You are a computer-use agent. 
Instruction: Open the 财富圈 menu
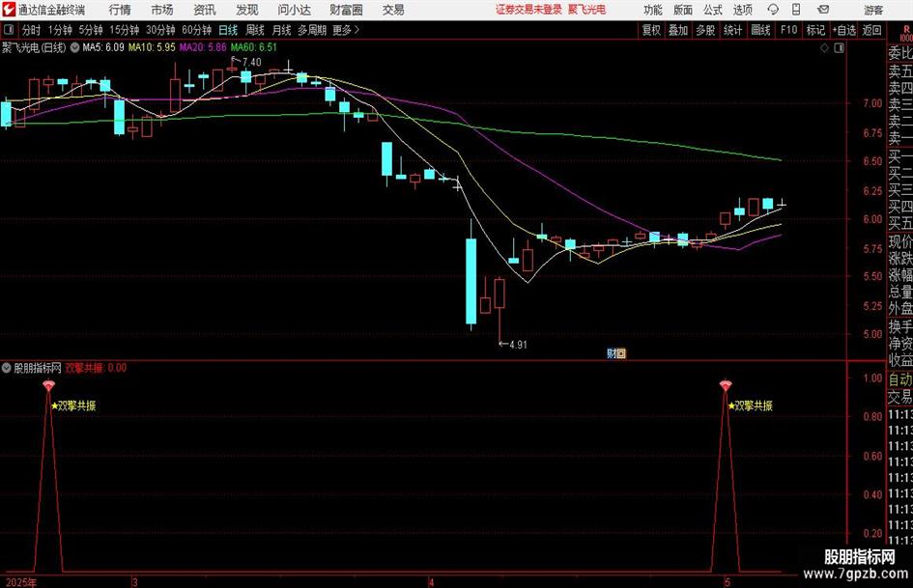(346, 10)
